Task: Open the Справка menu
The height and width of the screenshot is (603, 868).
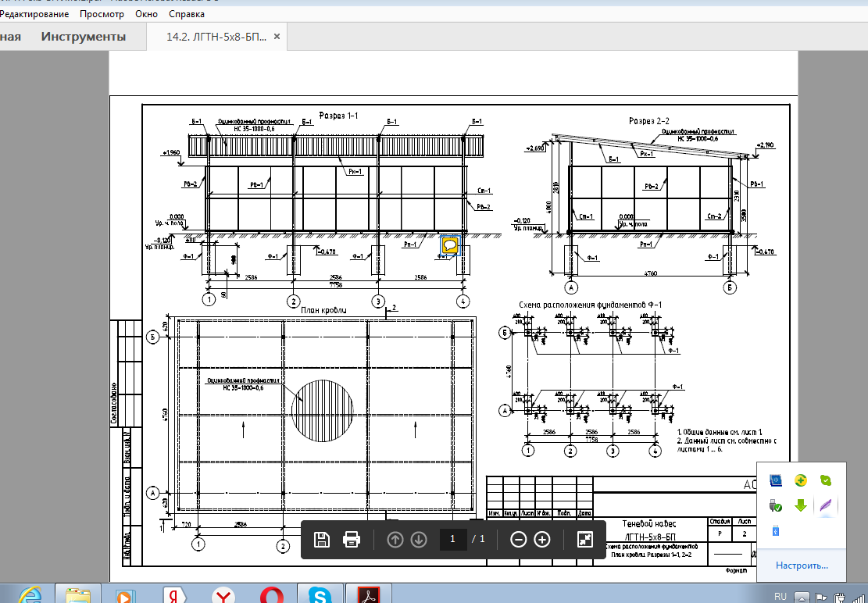Action: (187, 14)
